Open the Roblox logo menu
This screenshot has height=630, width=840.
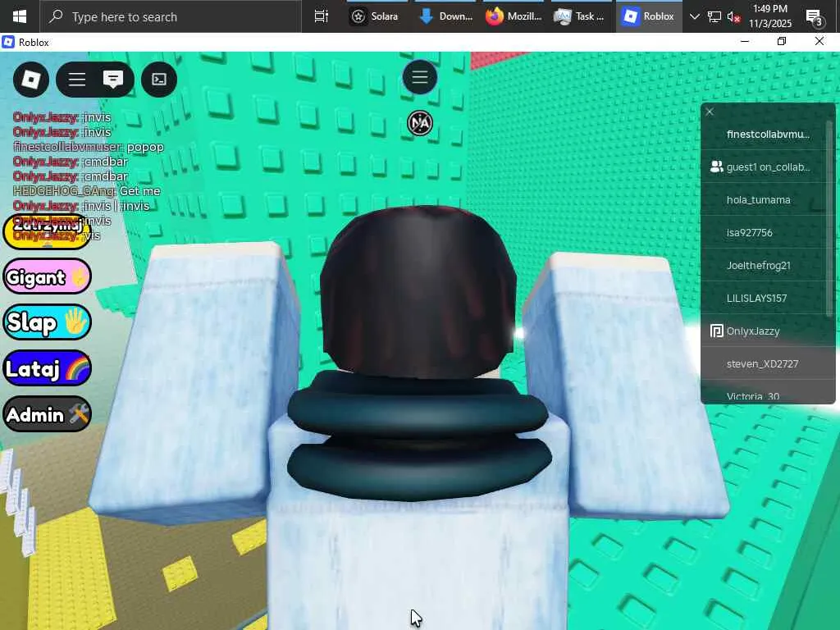tap(31, 80)
